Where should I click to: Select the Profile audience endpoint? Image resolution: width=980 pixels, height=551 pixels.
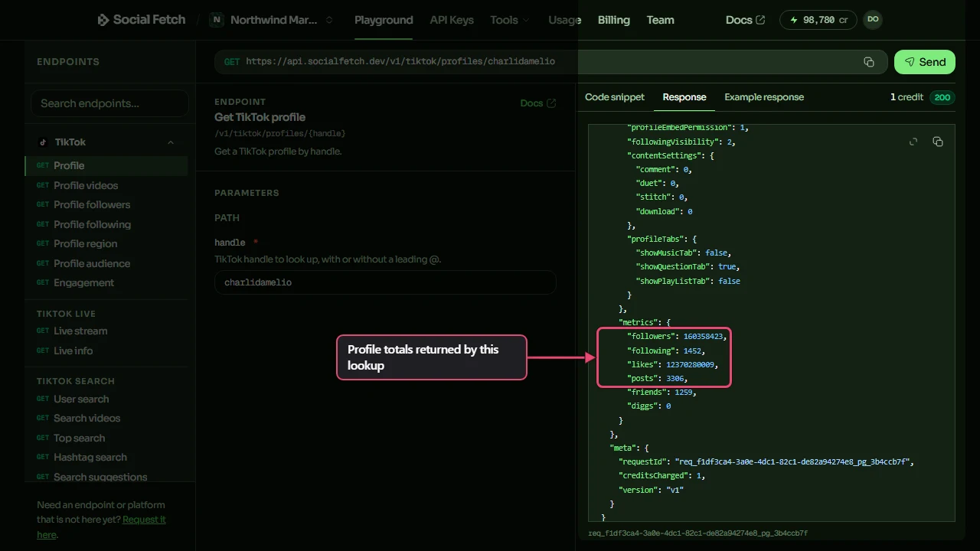[106, 263]
